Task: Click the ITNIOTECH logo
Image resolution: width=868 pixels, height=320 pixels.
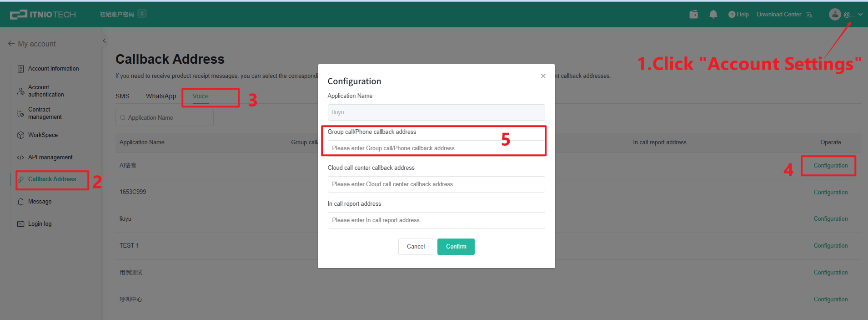Action: tap(43, 15)
